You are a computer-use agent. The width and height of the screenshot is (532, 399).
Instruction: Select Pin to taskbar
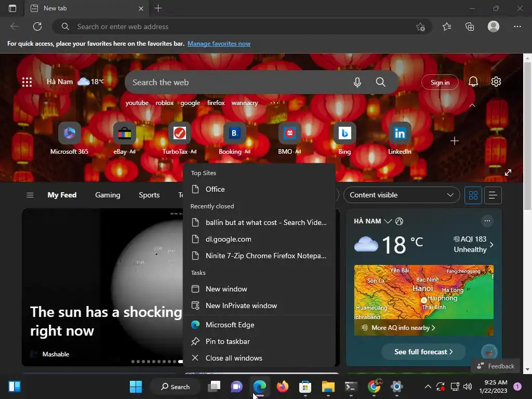(259, 341)
